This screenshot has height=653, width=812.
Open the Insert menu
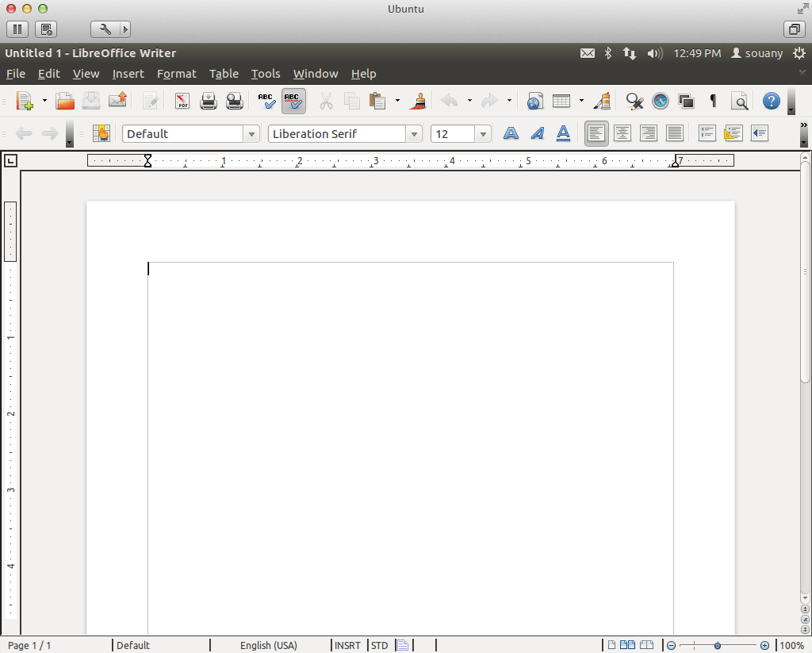click(x=128, y=74)
